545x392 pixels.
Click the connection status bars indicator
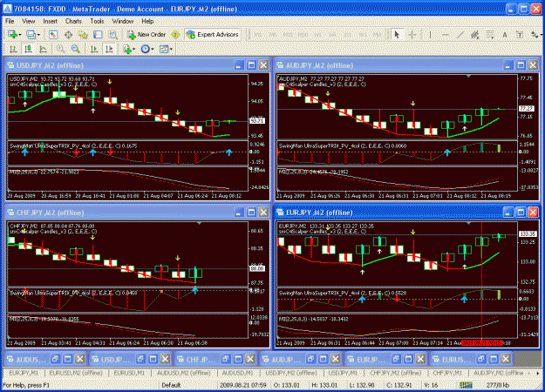pyautogui.click(x=466, y=385)
